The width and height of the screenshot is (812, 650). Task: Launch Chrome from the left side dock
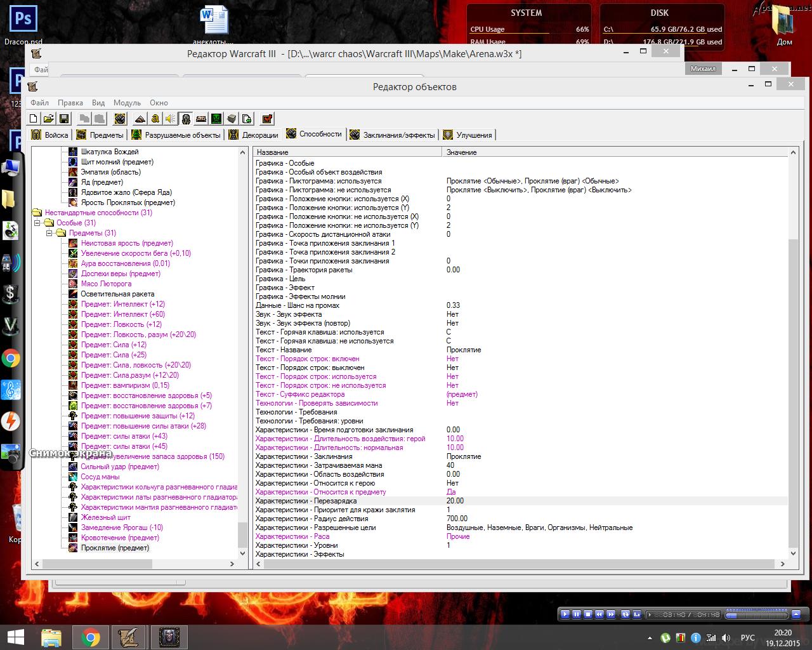point(11,359)
